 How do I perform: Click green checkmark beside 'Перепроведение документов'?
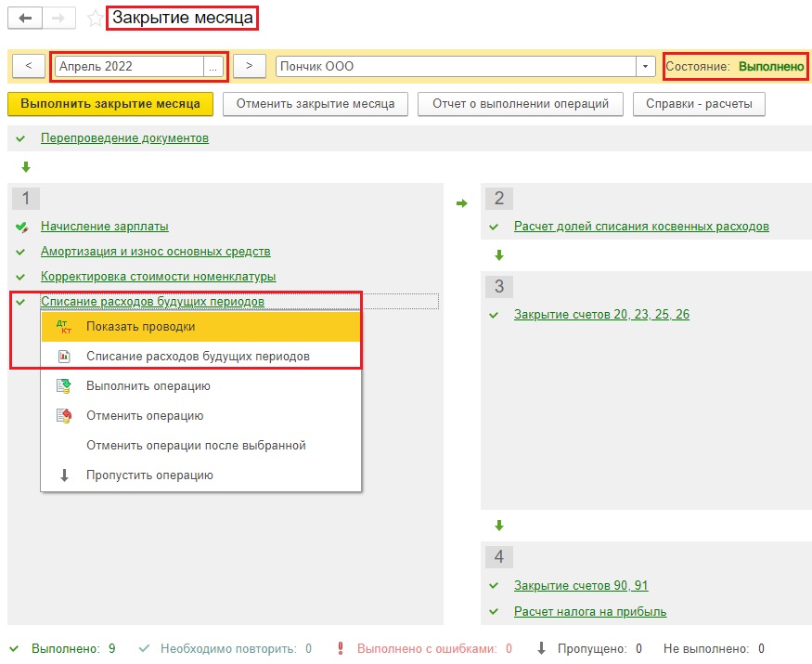click(20, 138)
